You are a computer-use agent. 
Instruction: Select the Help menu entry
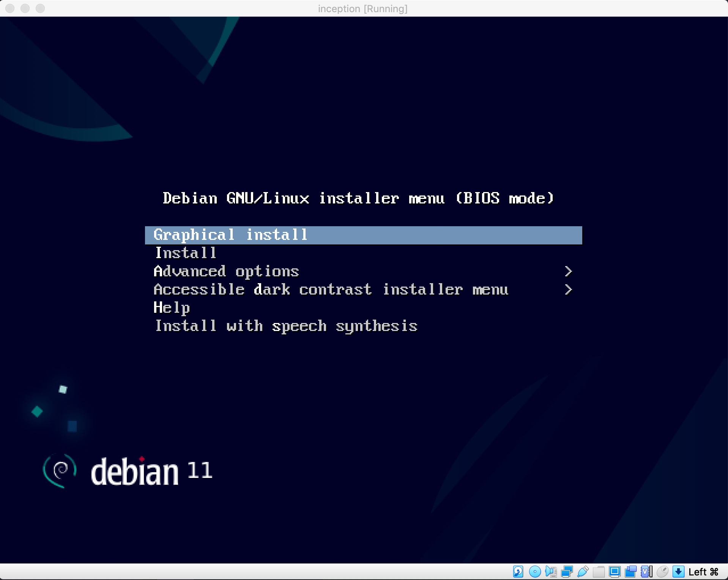coord(363,308)
